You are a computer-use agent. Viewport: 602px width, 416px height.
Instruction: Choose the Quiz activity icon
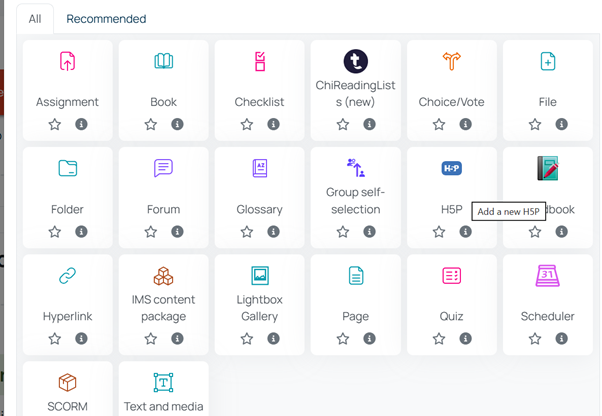click(x=452, y=276)
